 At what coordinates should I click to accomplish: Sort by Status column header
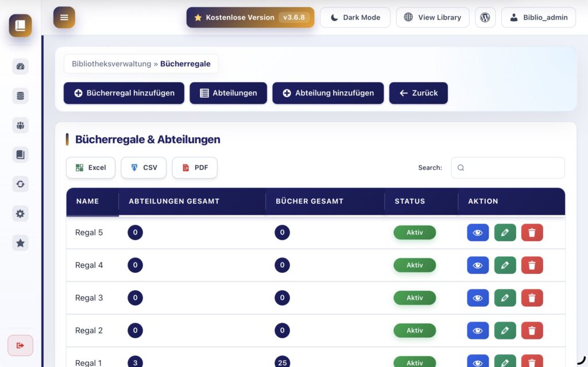coord(421,201)
